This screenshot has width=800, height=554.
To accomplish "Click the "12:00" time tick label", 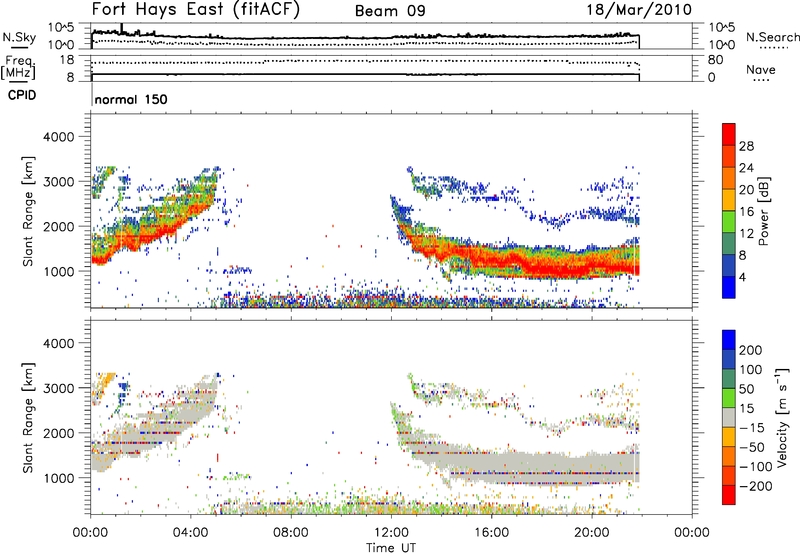I will tap(391, 533).
